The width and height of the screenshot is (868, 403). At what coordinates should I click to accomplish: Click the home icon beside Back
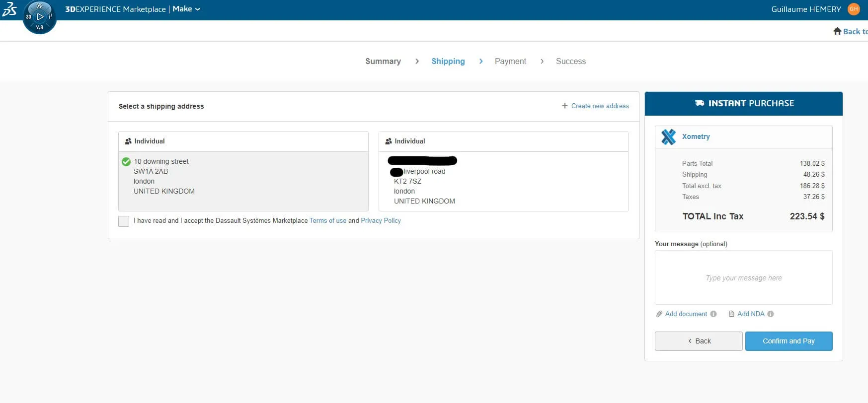(837, 31)
